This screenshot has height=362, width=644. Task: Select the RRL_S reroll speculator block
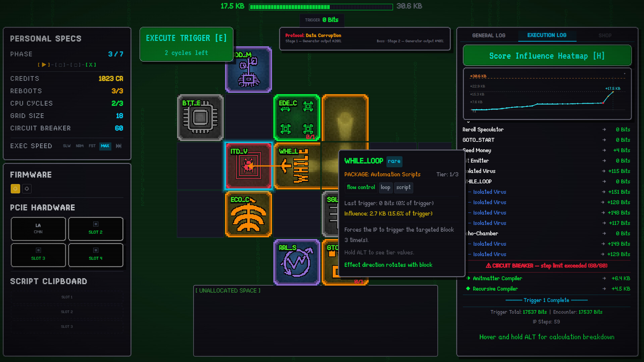pyautogui.click(x=297, y=262)
